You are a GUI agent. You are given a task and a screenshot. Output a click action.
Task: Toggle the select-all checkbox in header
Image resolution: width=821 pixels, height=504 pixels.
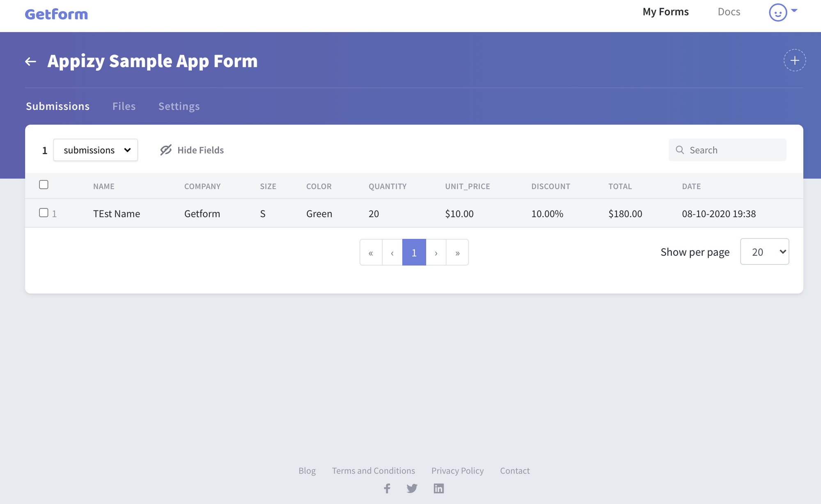44,185
